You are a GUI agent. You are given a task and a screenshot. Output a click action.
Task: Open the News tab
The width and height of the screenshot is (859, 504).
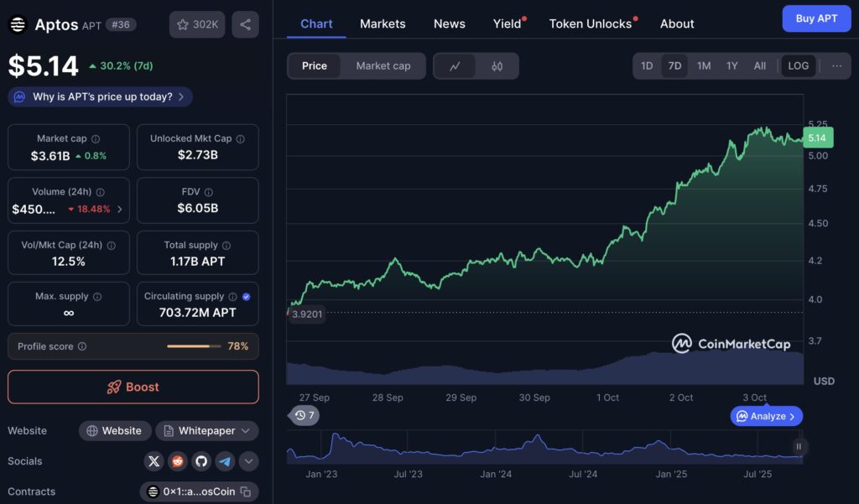450,23
